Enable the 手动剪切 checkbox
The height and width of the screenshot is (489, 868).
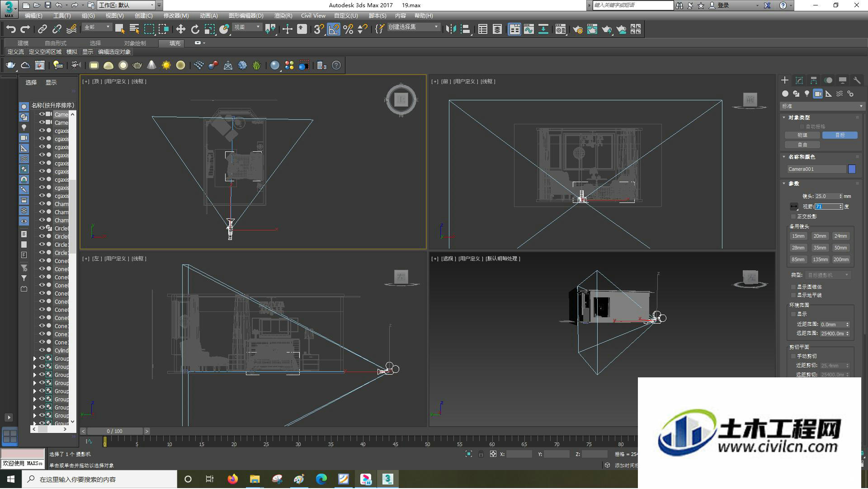(793, 356)
